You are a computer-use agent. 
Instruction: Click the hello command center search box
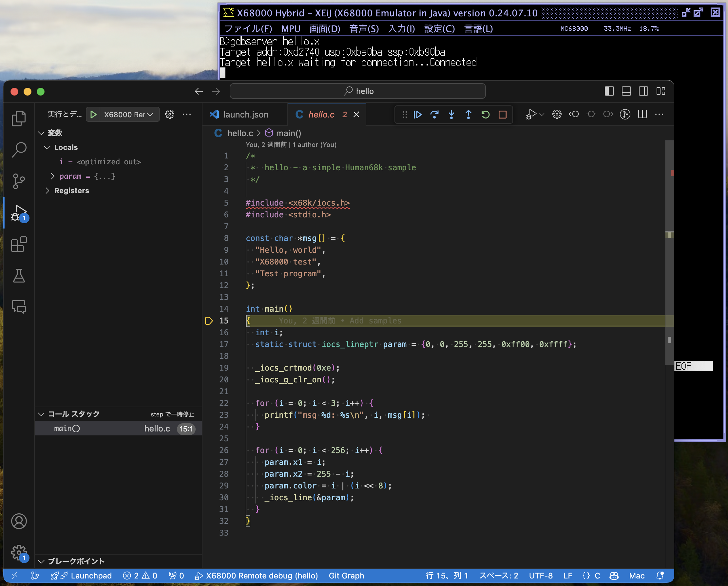pos(357,91)
